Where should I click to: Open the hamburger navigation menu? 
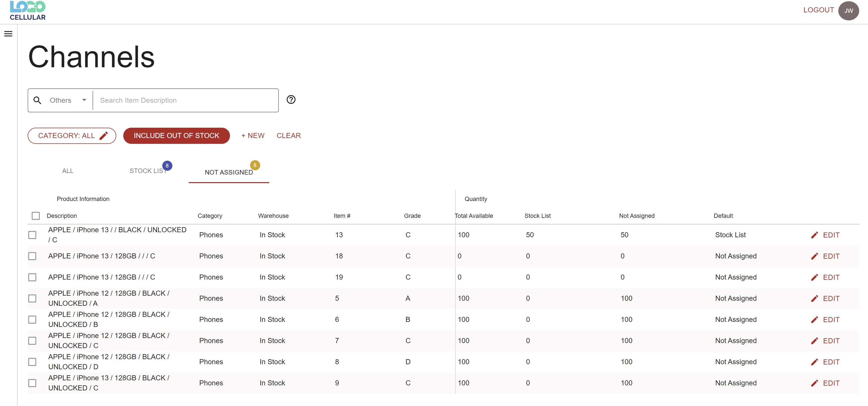[8, 34]
